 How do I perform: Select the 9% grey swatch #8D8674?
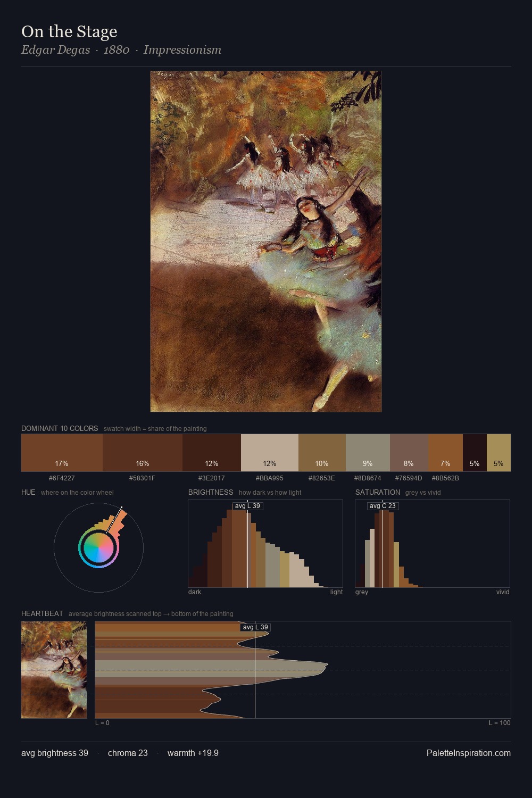pos(368,453)
